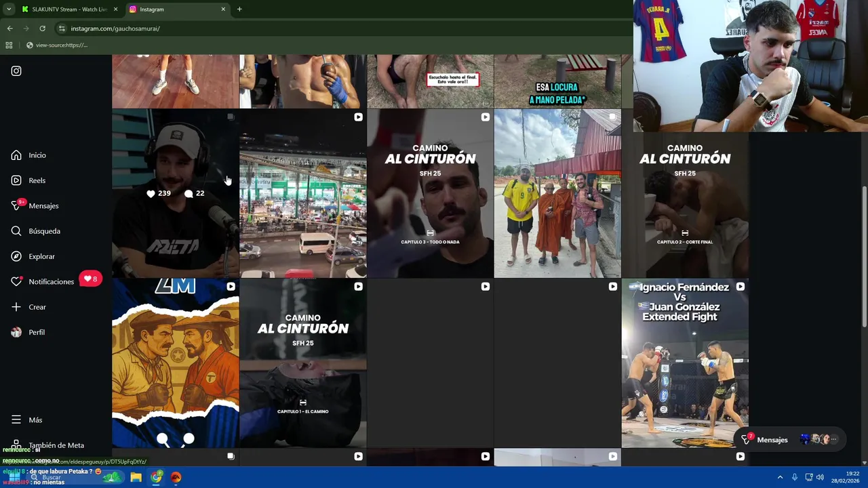Open the view-source bookmark
This screenshot has width=868, height=488.
coord(57,45)
